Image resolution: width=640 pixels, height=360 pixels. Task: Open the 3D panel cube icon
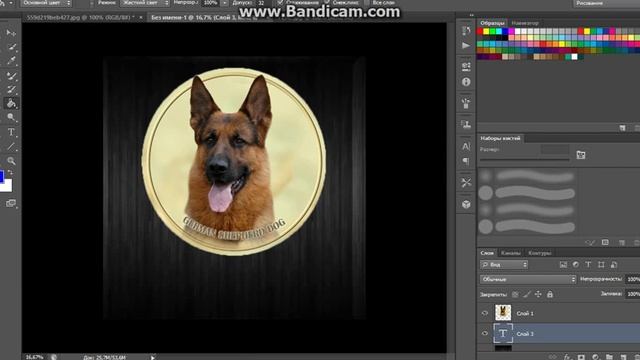(466, 204)
